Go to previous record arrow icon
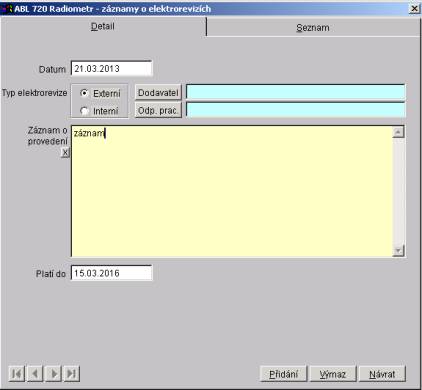This screenshot has height=390, width=422. (35, 374)
